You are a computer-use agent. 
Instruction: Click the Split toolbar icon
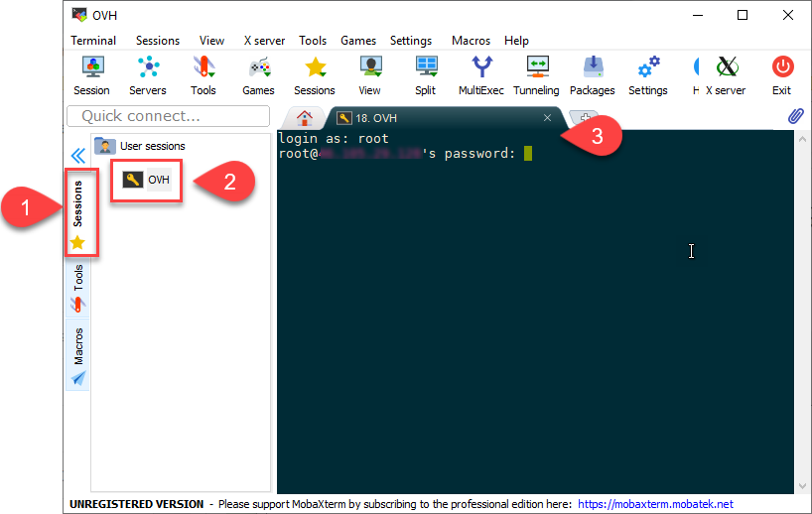point(425,75)
